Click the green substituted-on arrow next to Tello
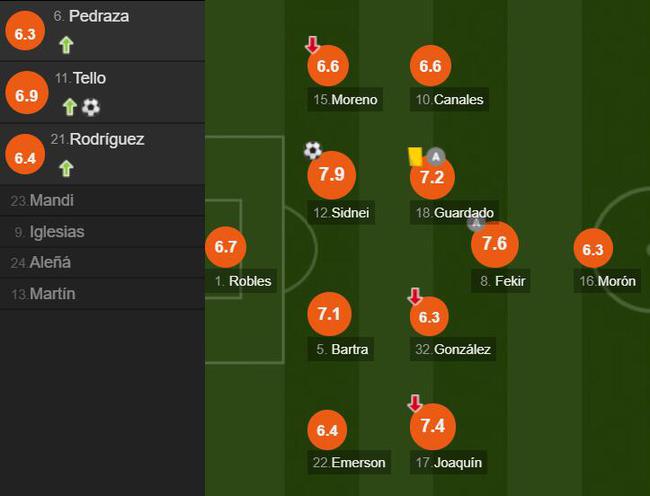 (69, 106)
